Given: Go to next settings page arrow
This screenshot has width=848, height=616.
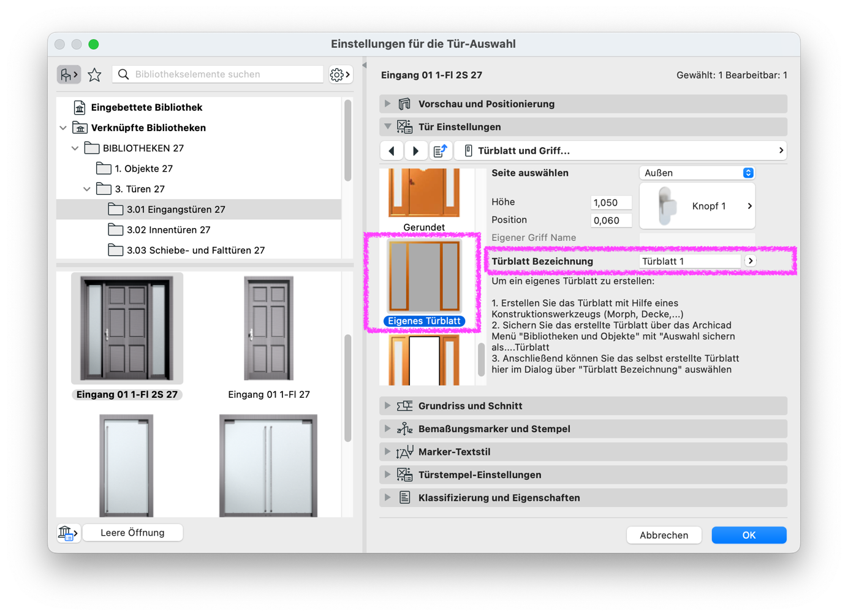Looking at the screenshot, I should 416,151.
